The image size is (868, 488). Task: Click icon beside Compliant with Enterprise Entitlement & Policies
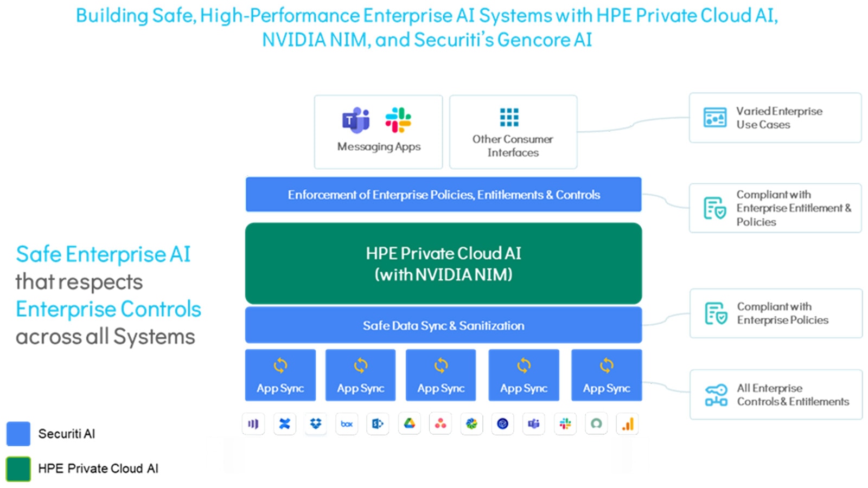click(714, 208)
